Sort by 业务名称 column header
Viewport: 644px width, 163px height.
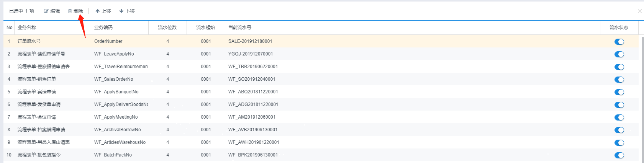point(27,28)
